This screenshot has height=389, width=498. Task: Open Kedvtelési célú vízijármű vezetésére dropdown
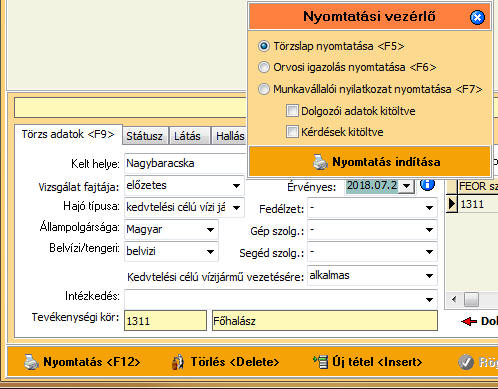(429, 276)
